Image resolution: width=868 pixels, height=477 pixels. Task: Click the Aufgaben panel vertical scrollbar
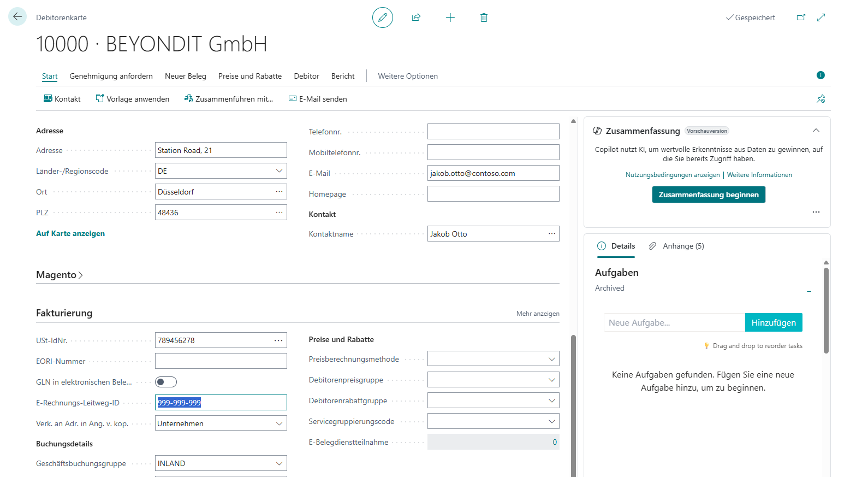[x=826, y=310]
